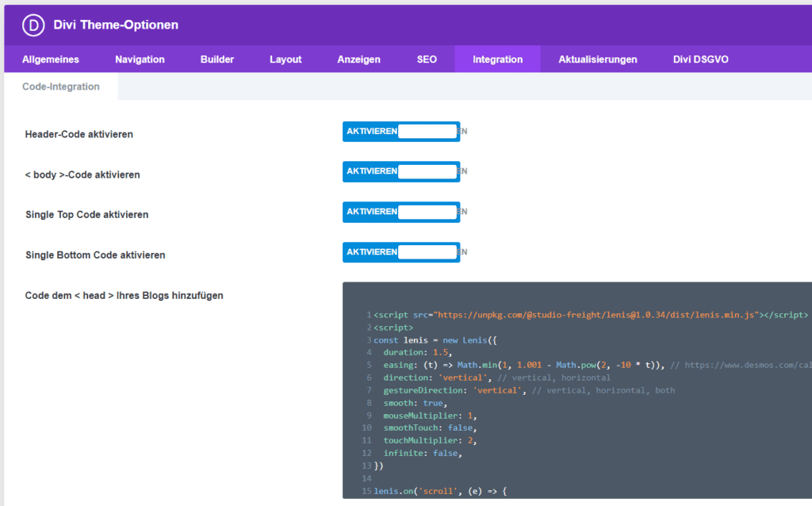The image size is (812, 506).
Task: Toggle Single Bottom Code aktivieren switch
Action: tap(401, 252)
